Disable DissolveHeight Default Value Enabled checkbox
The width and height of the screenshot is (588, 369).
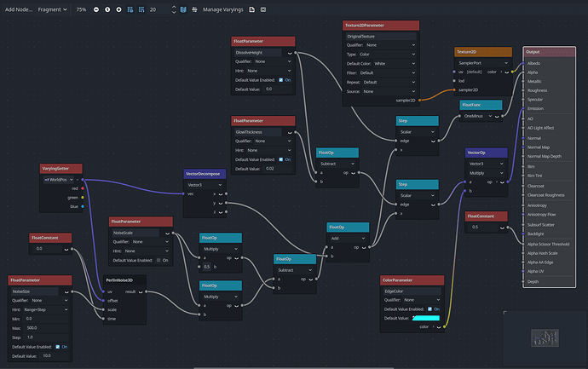[x=281, y=80]
